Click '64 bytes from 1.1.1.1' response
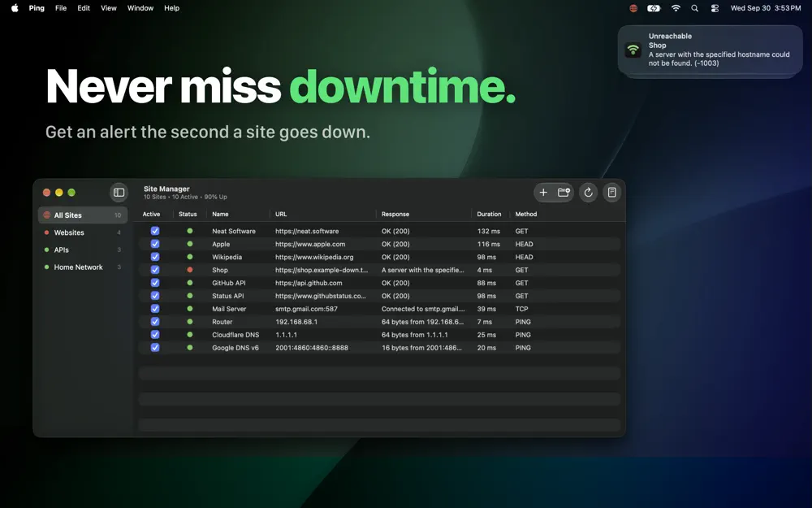 pos(414,335)
